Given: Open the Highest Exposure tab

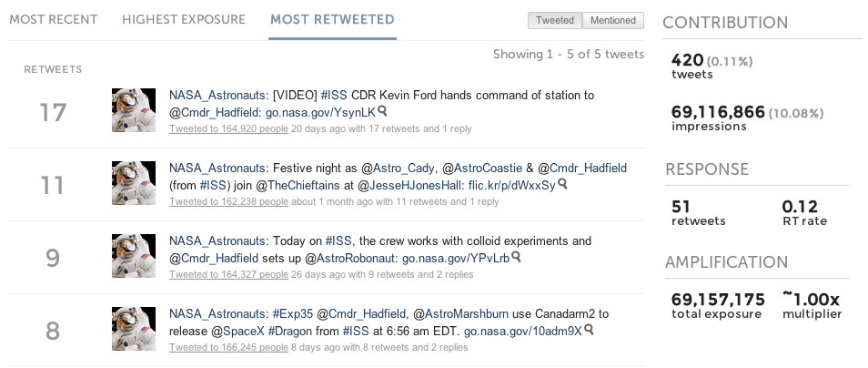Looking at the screenshot, I should (x=184, y=19).
